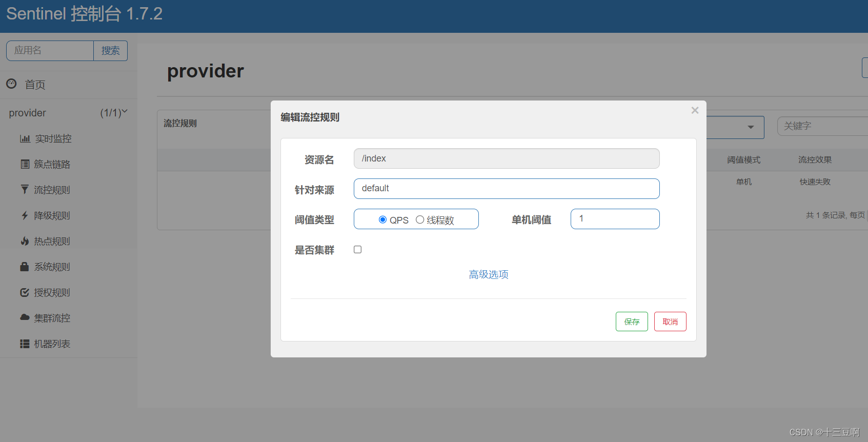Click the cloud icon for 集群流控

tap(25, 317)
